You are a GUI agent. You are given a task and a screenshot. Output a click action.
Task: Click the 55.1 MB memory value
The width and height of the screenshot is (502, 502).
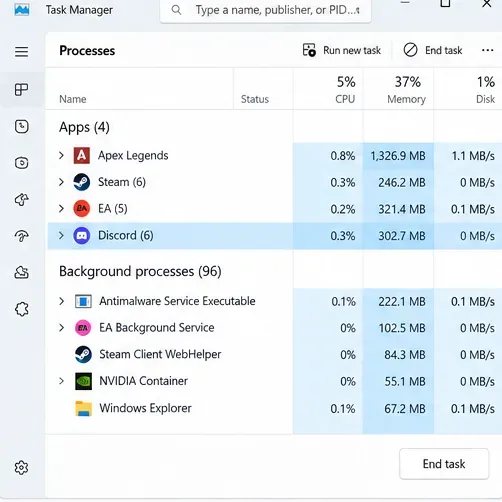[x=405, y=381]
